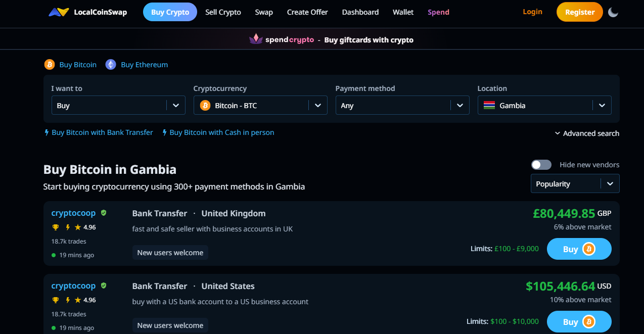Viewport: 644px width, 334px height.
Task: Open the Dashboard menu item
Action: click(x=360, y=12)
